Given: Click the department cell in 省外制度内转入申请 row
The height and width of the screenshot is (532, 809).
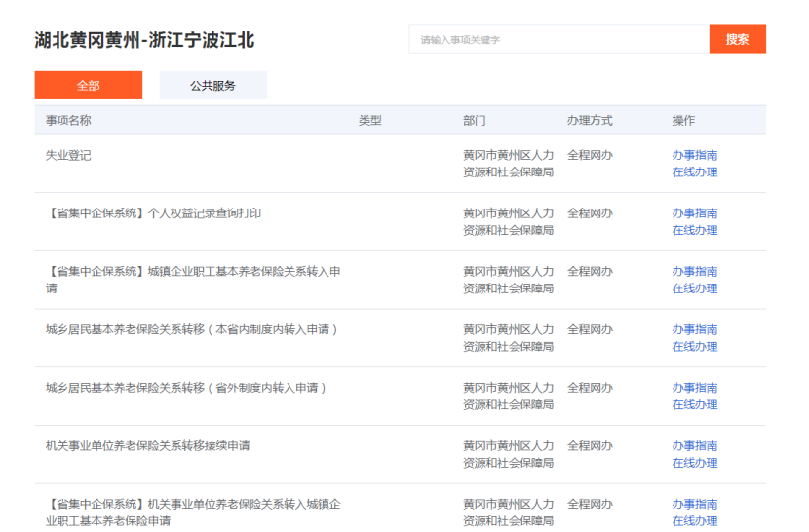Looking at the screenshot, I should (508, 397).
